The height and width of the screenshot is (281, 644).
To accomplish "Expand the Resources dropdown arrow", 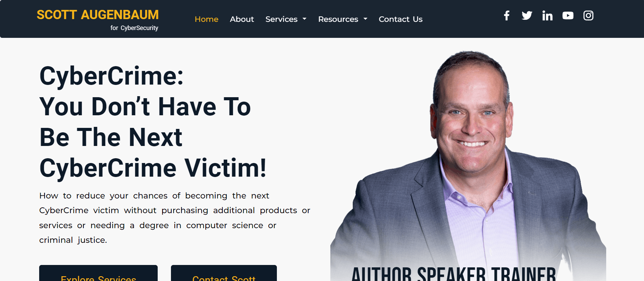I will pos(365,19).
